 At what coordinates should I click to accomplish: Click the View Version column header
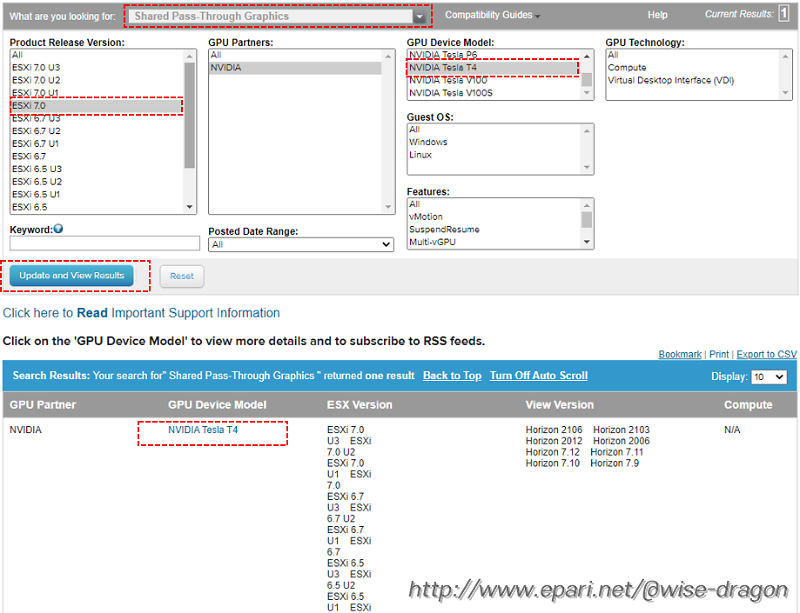(x=560, y=405)
